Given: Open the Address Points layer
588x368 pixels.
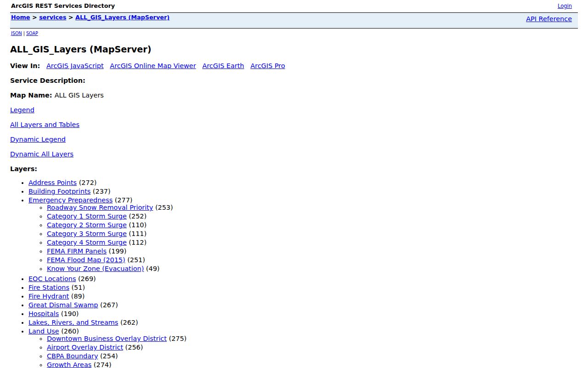Looking at the screenshot, I should click(x=52, y=183).
